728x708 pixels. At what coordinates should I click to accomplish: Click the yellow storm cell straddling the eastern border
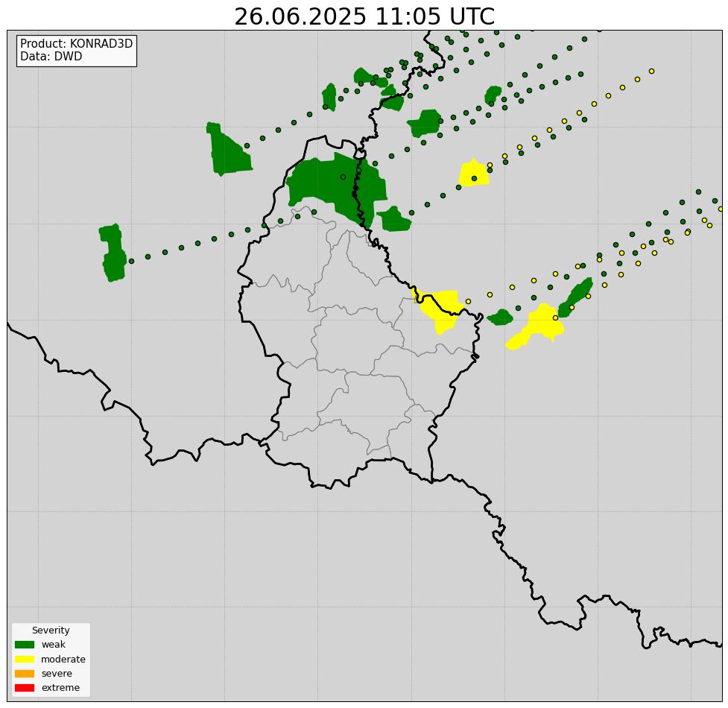tap(439, 309)
